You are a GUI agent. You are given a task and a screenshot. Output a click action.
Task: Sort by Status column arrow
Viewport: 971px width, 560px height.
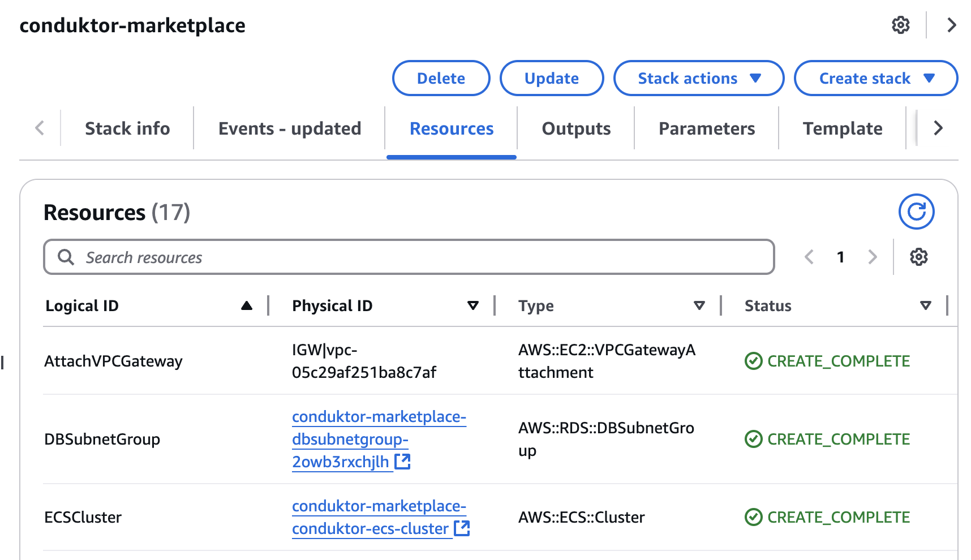point(925,305)
